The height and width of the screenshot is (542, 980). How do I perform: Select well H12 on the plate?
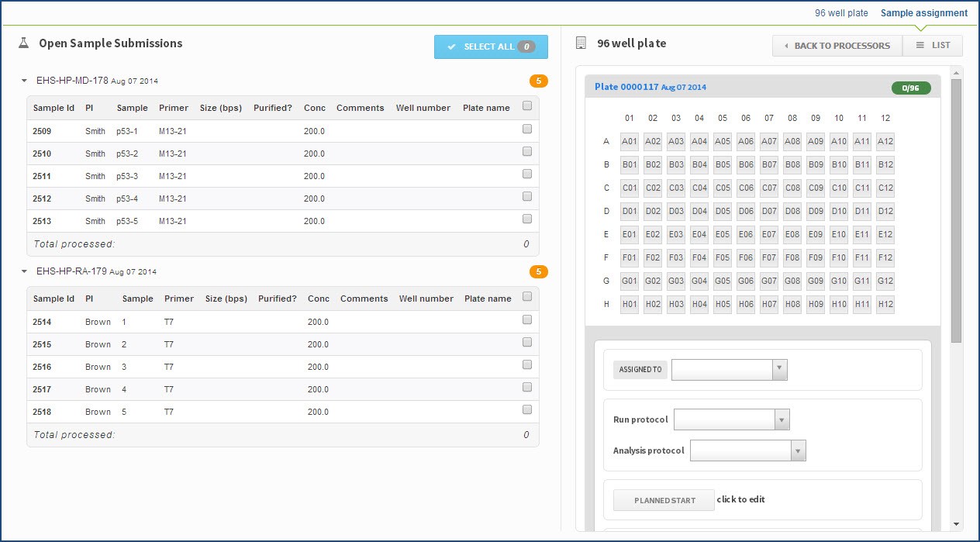(x=885, y=305)
